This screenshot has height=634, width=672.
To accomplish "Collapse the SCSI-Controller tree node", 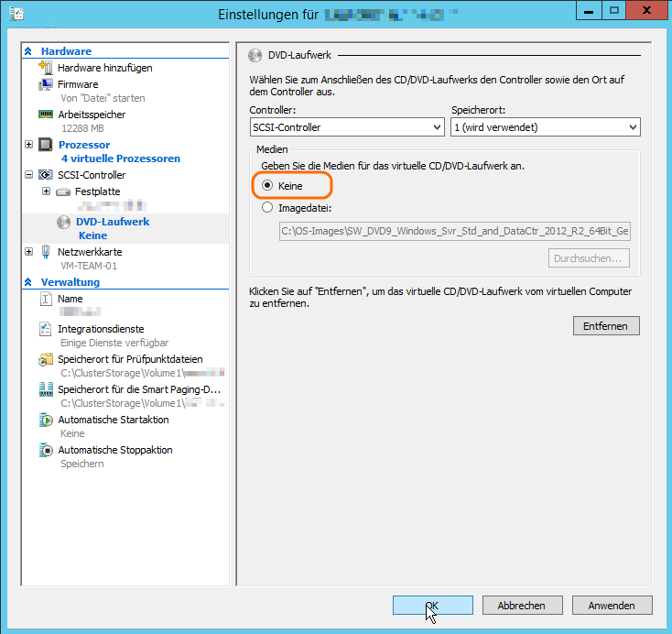I will [x=29, y=175].
